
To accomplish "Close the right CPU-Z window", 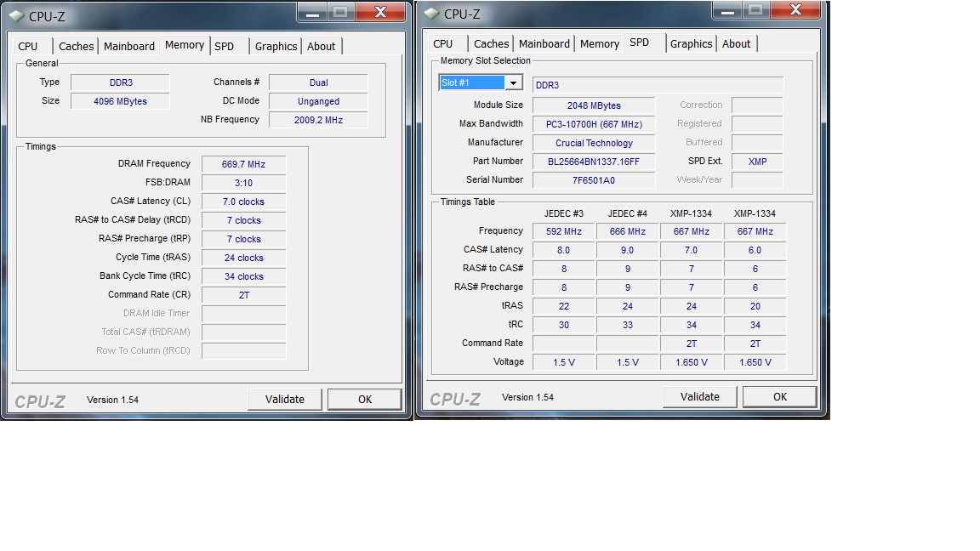I will tap(795, 10).
